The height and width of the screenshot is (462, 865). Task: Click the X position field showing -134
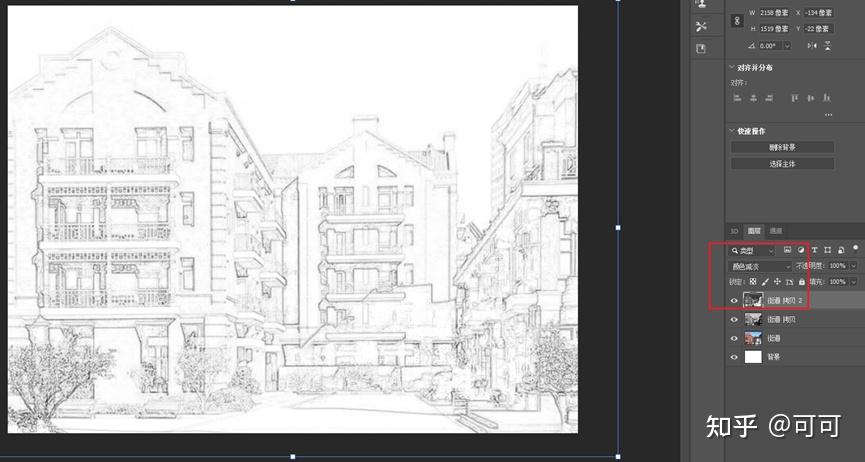coord(818,13)
